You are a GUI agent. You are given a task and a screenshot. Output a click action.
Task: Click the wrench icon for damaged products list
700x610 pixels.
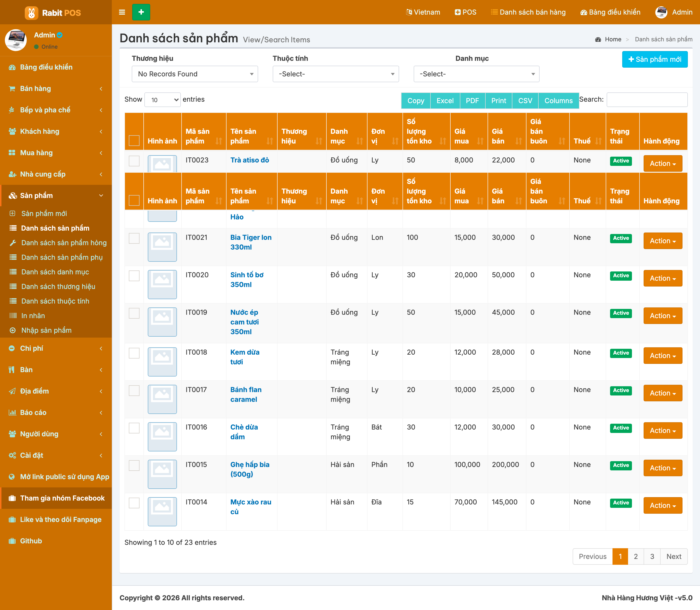coord(13,243)
